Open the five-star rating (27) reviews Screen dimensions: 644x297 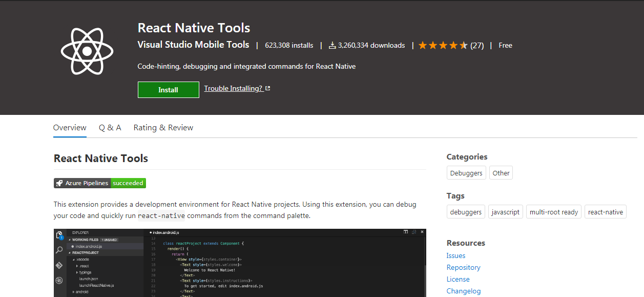(x=451, y=45)
